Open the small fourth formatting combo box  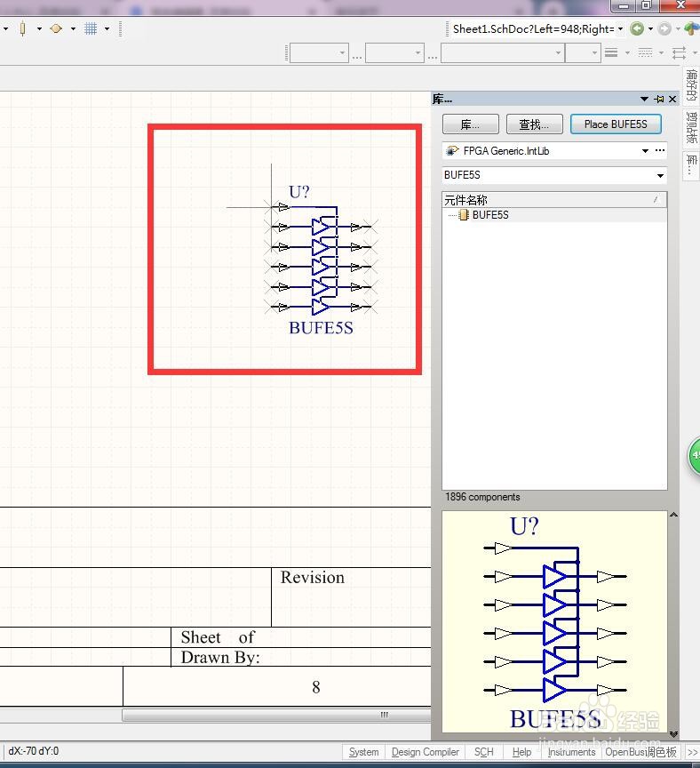(583, 53)
